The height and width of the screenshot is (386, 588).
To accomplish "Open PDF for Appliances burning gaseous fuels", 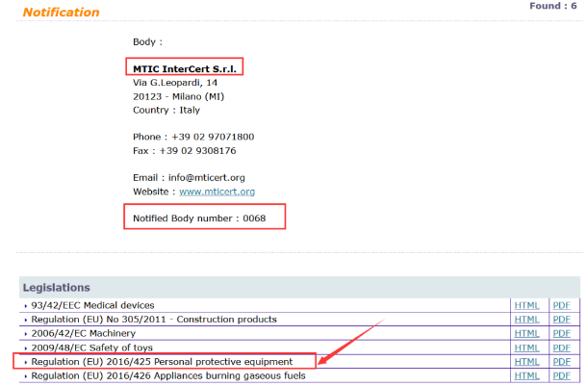I will pos(561,375).
